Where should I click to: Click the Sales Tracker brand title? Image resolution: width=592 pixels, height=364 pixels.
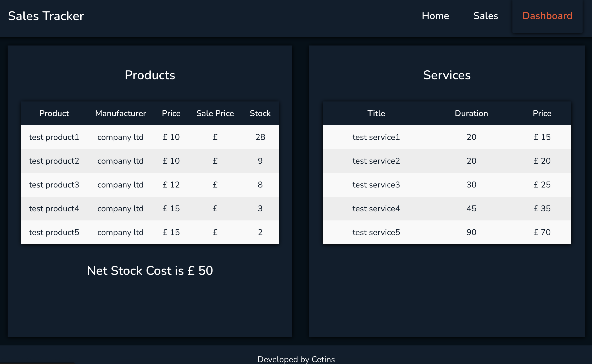46,16
